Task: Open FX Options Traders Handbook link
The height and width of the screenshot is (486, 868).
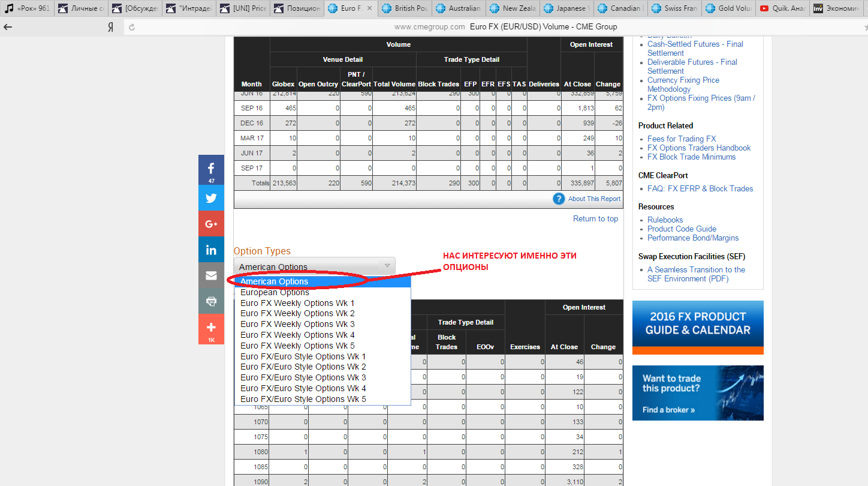Action: point(699,148)
